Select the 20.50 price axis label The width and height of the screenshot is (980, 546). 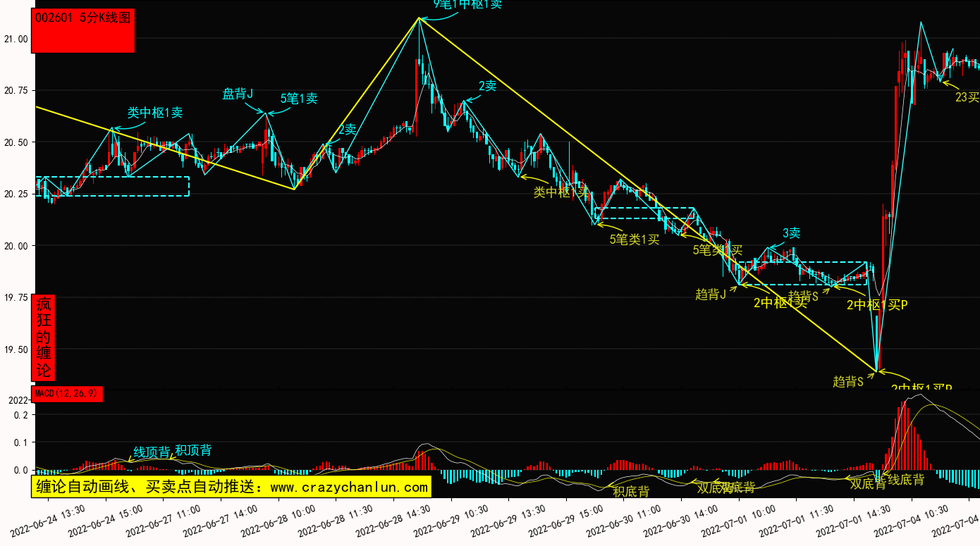click(x=16, y=142)
